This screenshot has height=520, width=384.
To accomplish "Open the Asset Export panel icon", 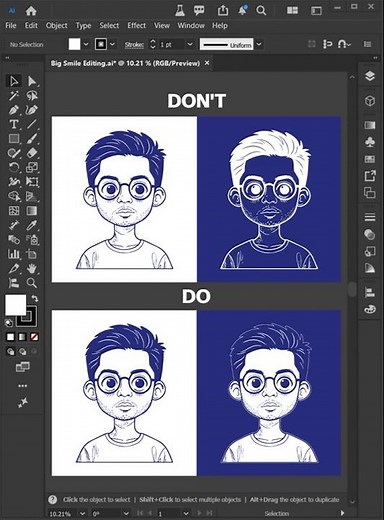I will point(370,176).
